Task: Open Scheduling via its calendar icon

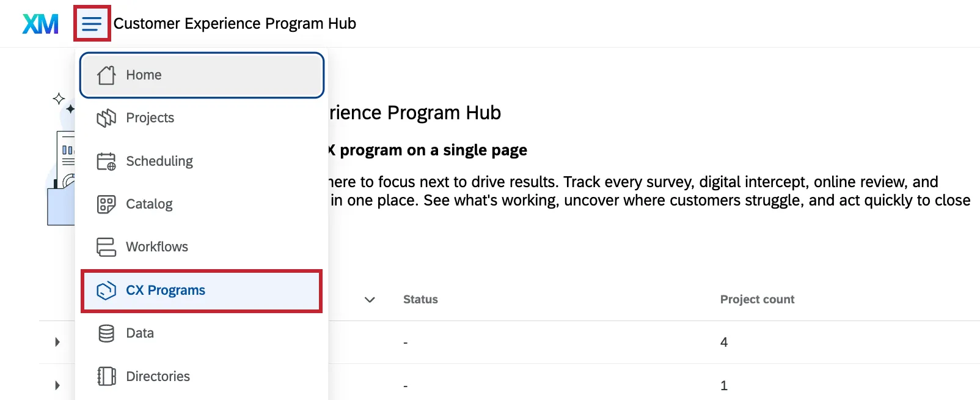Action: pos(106,160)
